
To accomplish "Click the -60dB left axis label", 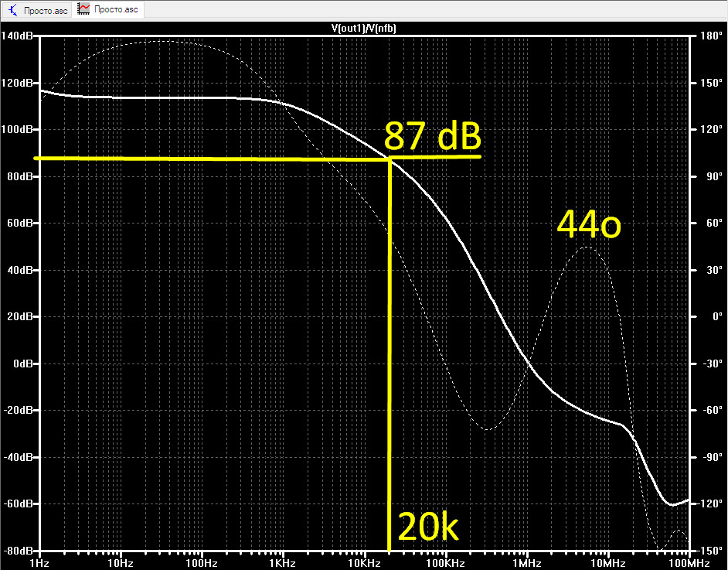I will pos(18,503).
